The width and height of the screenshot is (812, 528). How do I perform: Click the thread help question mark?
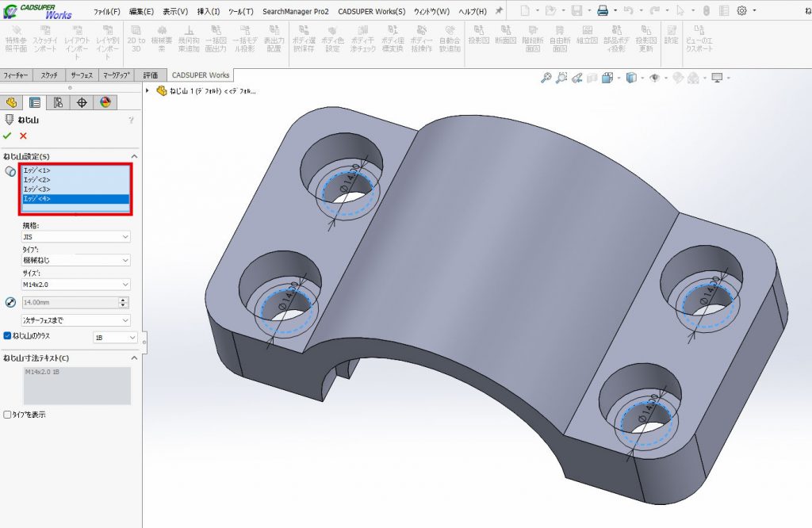pyautogui.click(x=131, y=121)
